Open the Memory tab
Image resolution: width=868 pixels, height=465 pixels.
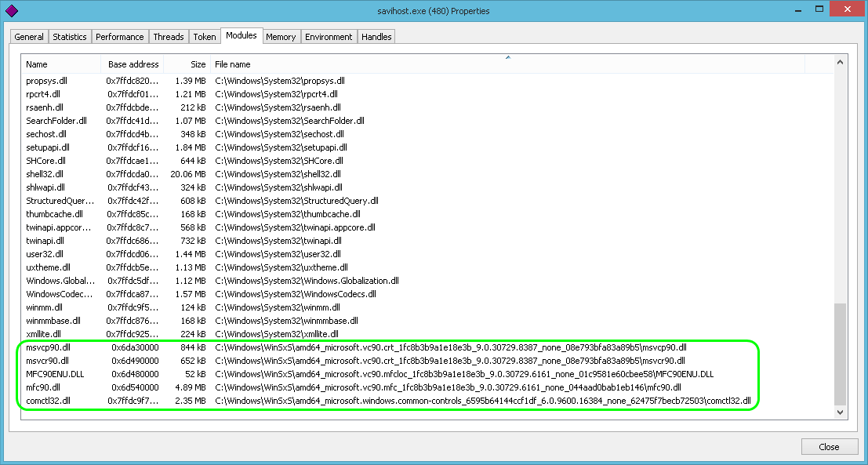281,37
